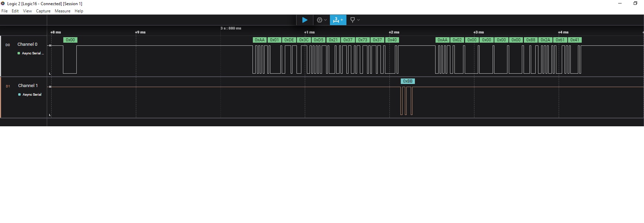Click Async Serial analyzer label under Channel 1

click(32, 95)
